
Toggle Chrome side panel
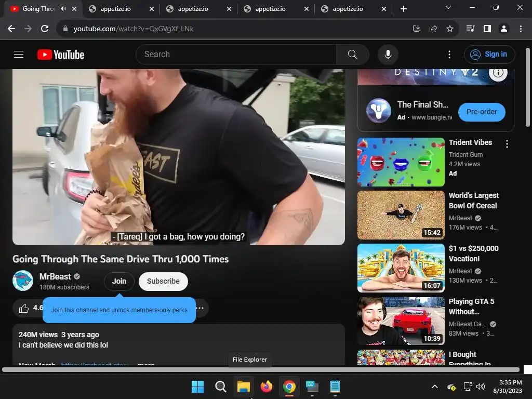[x=487, y=29]
